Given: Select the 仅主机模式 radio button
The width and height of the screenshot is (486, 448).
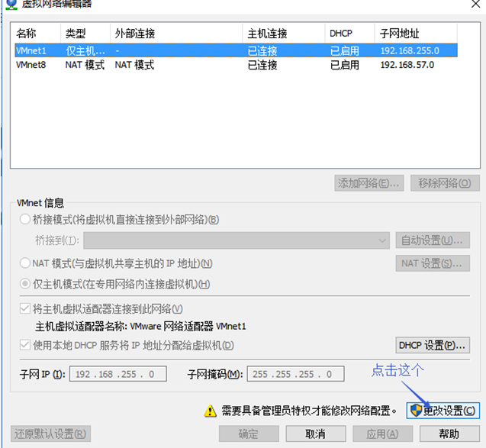Looking at the screenshot, I should [24, 284].
